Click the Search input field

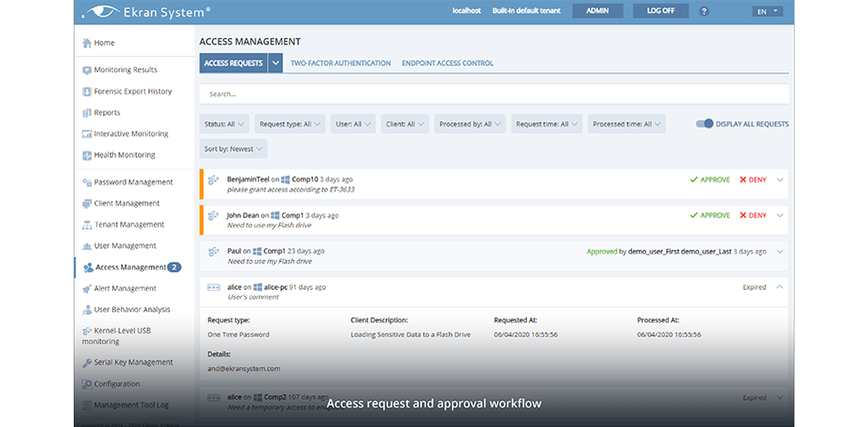pos(493,93)
